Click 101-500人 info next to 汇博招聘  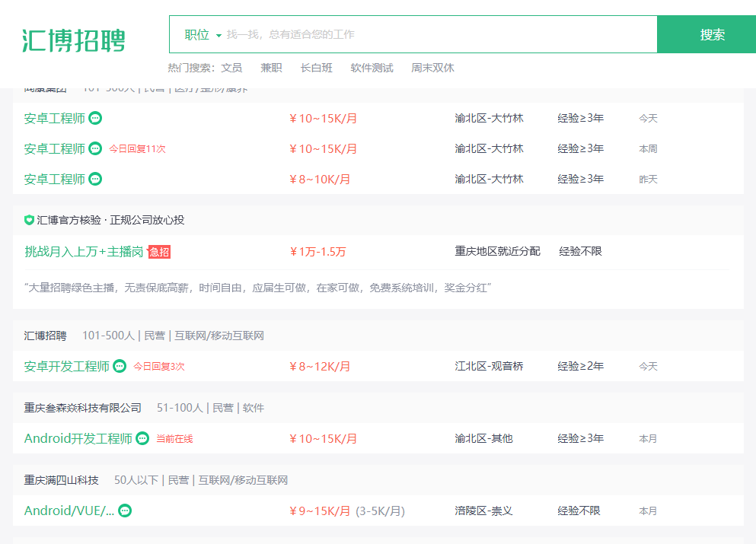(x=108, y=336)
